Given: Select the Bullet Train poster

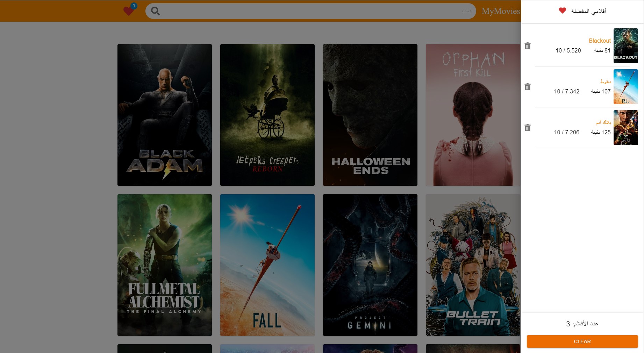Looking at the screenshot, I should [473, 265].
